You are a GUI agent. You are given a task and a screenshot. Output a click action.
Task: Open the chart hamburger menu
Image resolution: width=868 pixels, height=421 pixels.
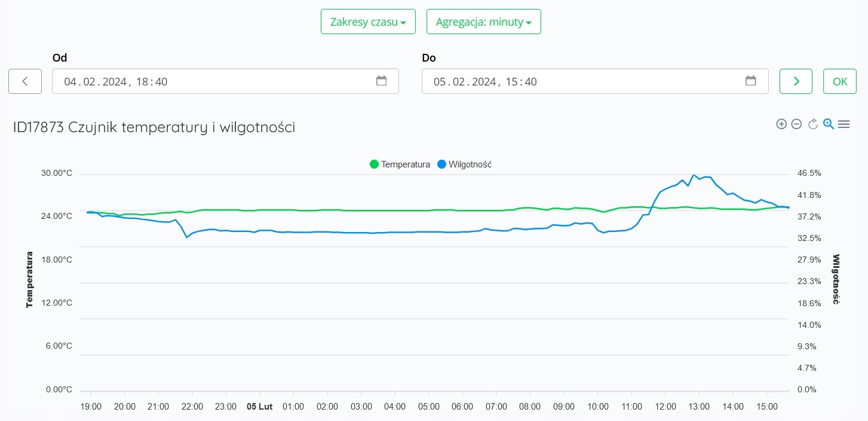coord(844,124)
